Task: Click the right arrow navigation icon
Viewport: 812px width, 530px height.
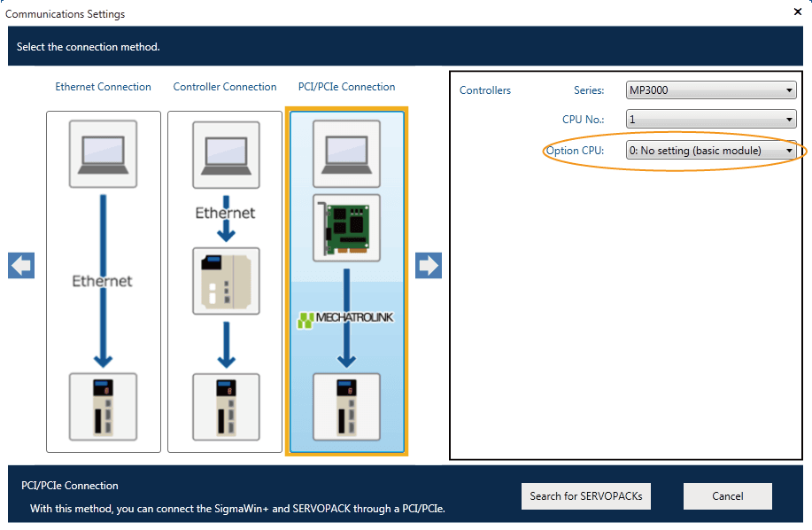Action: click(429, 265)
